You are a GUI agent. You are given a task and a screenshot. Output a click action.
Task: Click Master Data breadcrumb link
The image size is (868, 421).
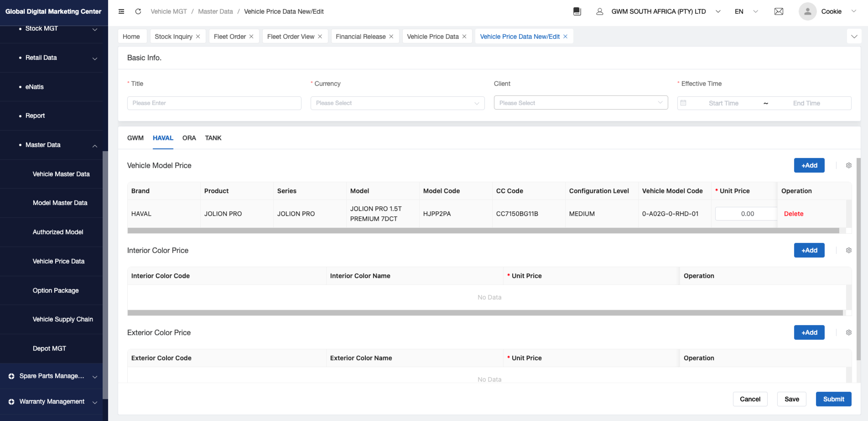point(215,11)
